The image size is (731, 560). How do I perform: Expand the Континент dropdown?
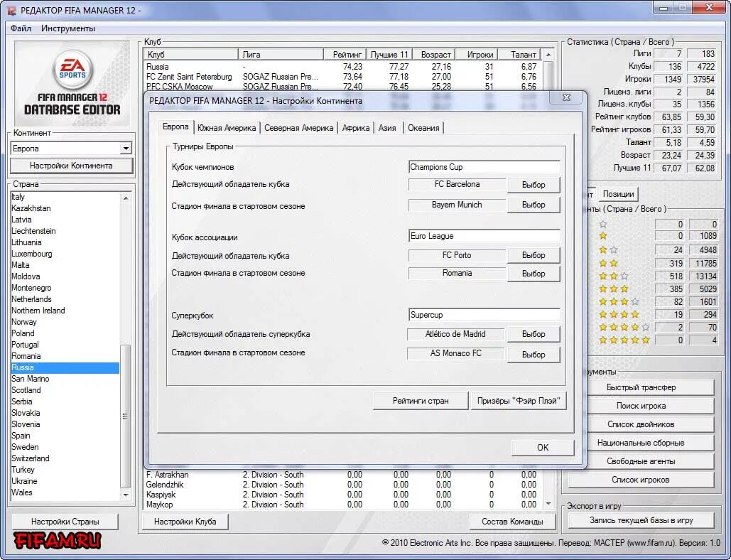pyautogui.click(x=126, y=149)
